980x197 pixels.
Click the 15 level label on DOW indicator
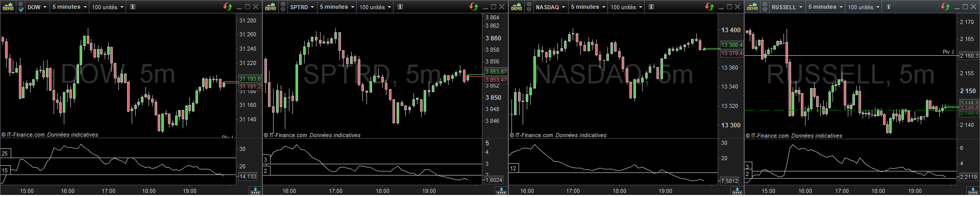[5, 170]
